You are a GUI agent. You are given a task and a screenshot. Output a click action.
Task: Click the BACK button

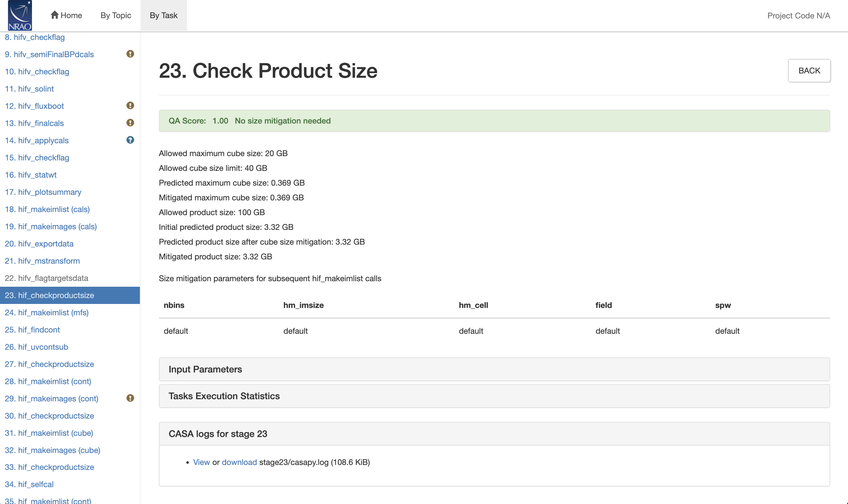[809, 71]
